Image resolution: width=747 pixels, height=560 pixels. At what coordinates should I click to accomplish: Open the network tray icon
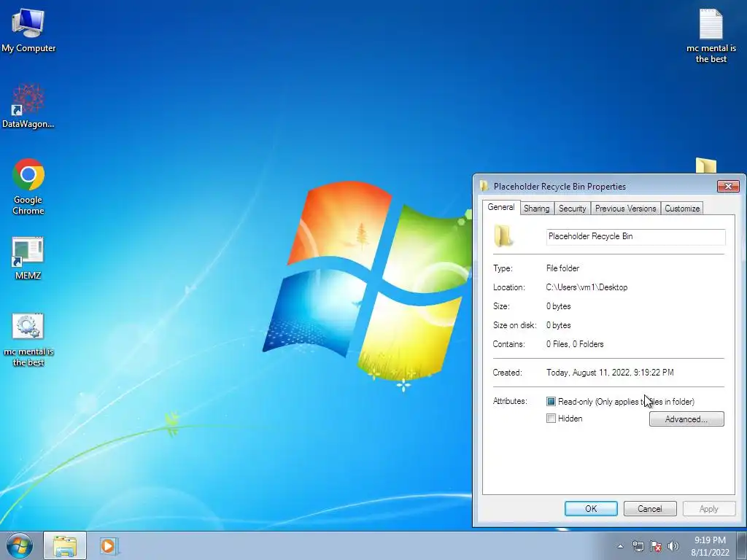click(x=638, y=546)
